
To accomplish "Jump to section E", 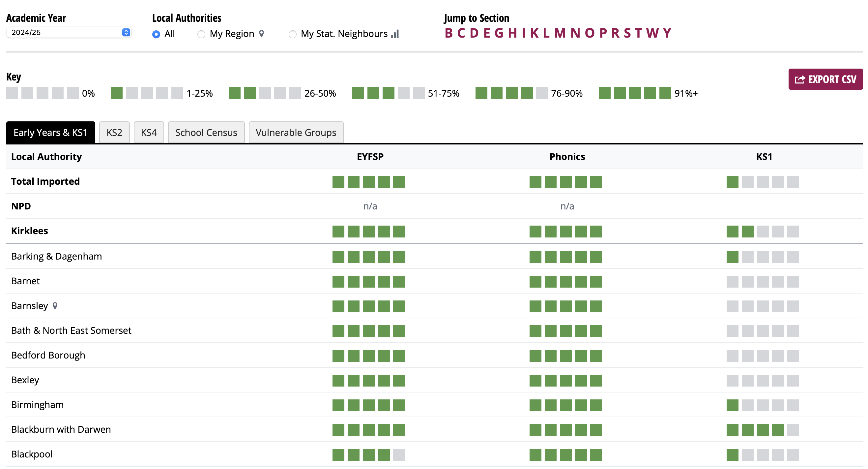I will tap(487, 33).
